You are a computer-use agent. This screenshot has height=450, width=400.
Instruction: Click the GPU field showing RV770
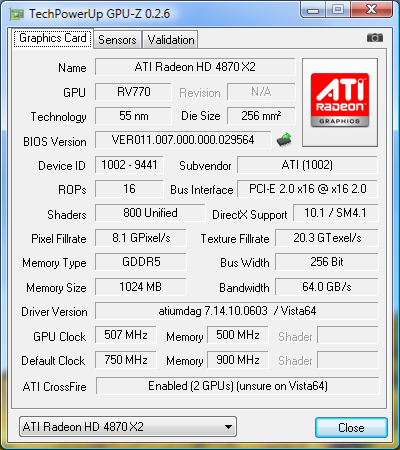pyautogui.click(x=133, y=92)
